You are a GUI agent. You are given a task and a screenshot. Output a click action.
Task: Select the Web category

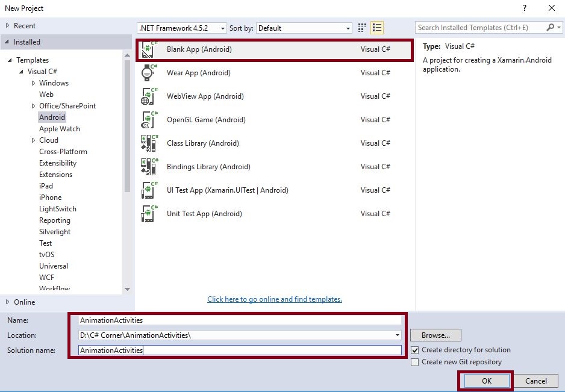pyautogui.click(x=46, y=95)
